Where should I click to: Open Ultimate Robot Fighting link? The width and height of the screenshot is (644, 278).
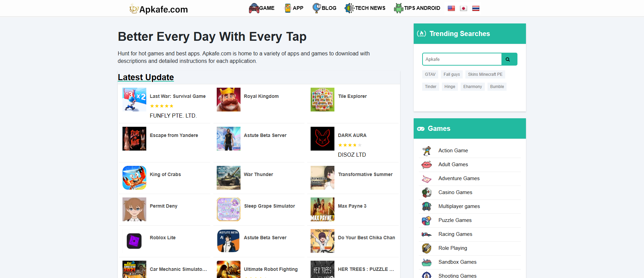point(271,269)
